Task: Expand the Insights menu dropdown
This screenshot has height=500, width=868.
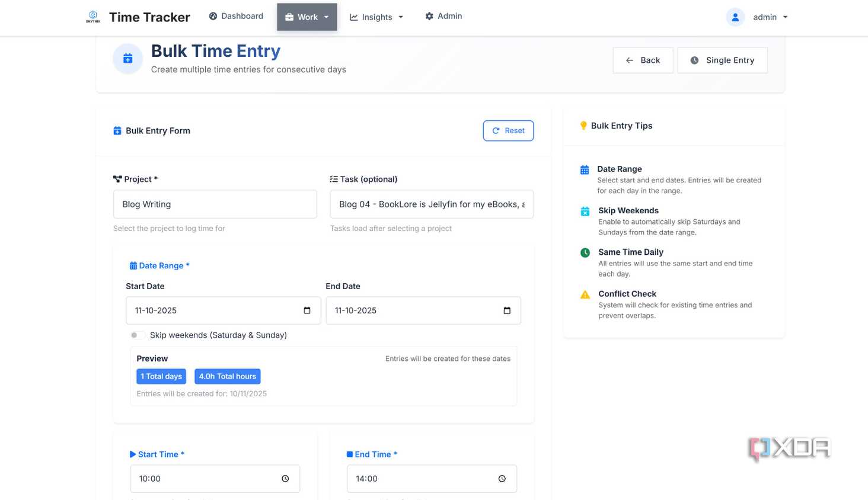Action: (376, 17)
